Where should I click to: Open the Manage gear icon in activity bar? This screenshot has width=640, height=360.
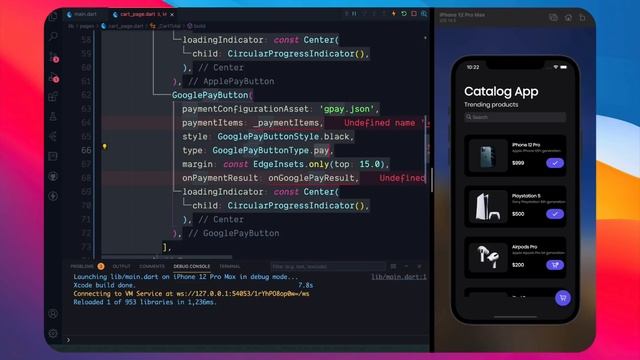click(53, 333)
